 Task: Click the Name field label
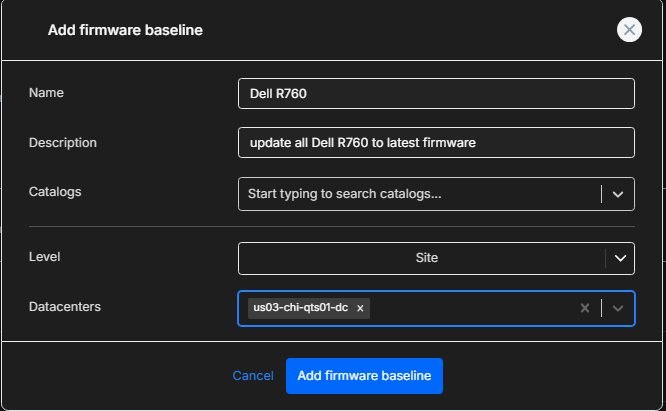[x=46, y=93]
